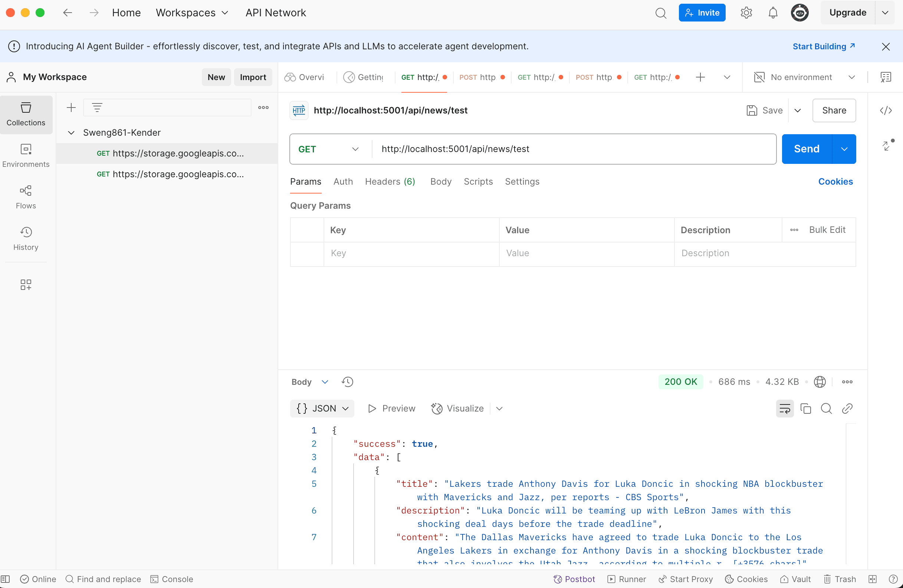Open the notifications bell

[773, 13]
